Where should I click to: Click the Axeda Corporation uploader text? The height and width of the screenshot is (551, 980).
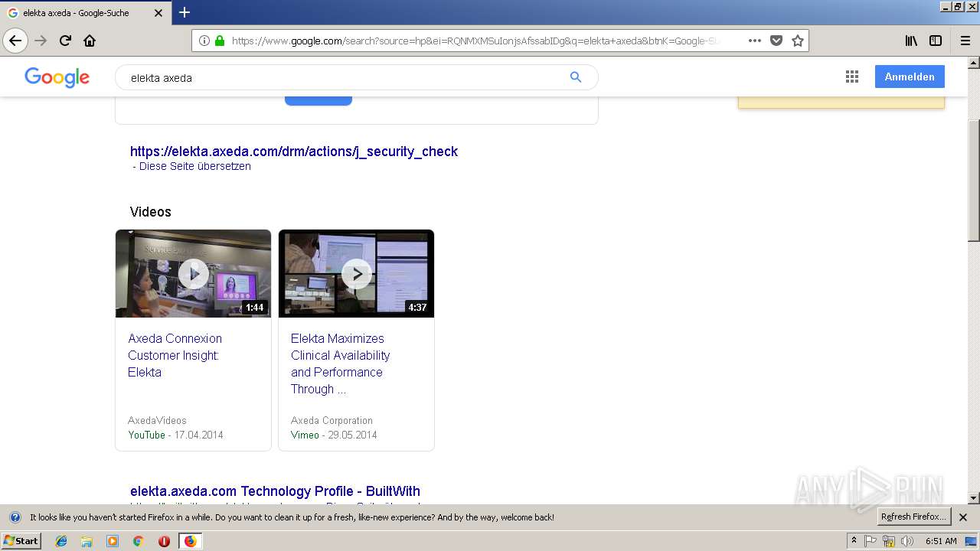(x=332, y=420)
